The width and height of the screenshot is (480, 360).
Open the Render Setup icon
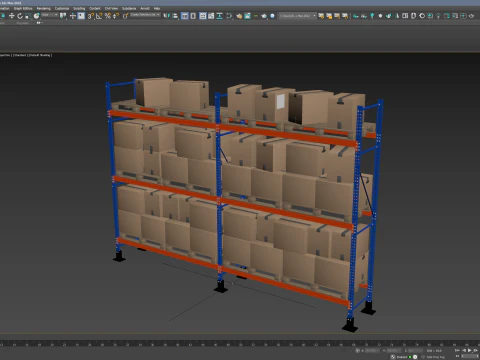[x=239, y=16]
